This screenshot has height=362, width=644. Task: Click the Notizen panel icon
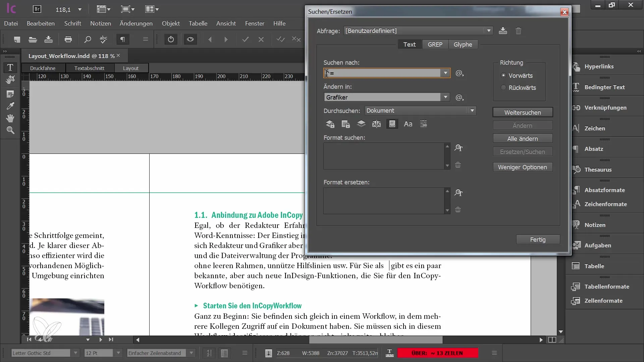pyautogui.click(x=576, y=225)
